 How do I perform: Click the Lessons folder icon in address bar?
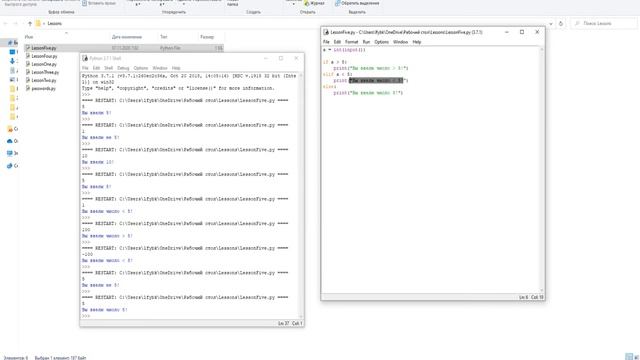point(38,24)
